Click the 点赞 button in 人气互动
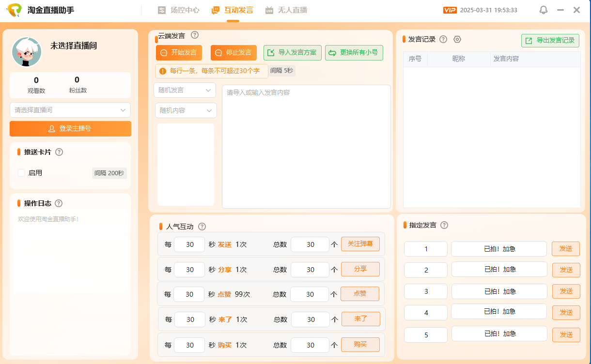The image size is (591, 364). pos(360,294)
